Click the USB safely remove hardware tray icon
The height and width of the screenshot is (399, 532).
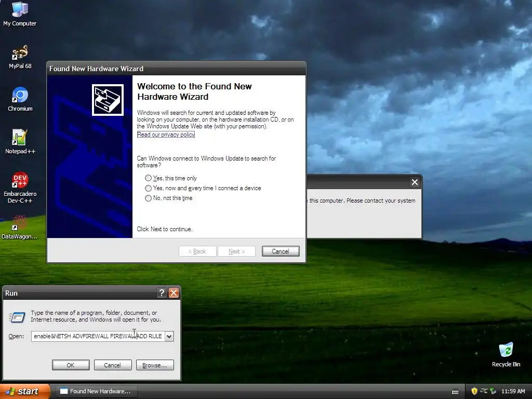(484, 391)
